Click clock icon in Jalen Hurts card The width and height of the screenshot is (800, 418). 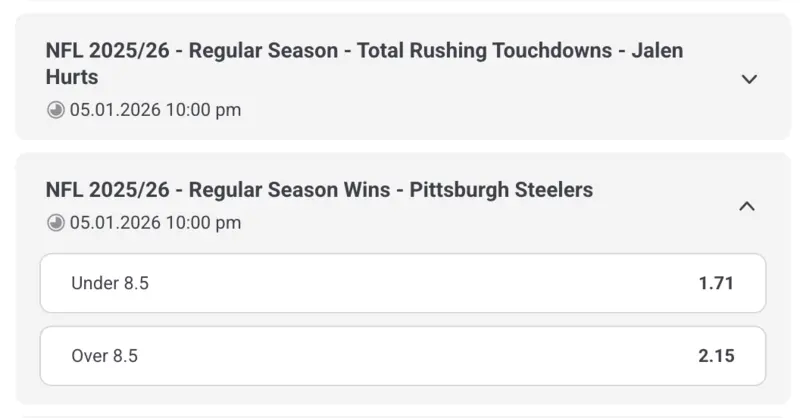click(x=56, y=110)
